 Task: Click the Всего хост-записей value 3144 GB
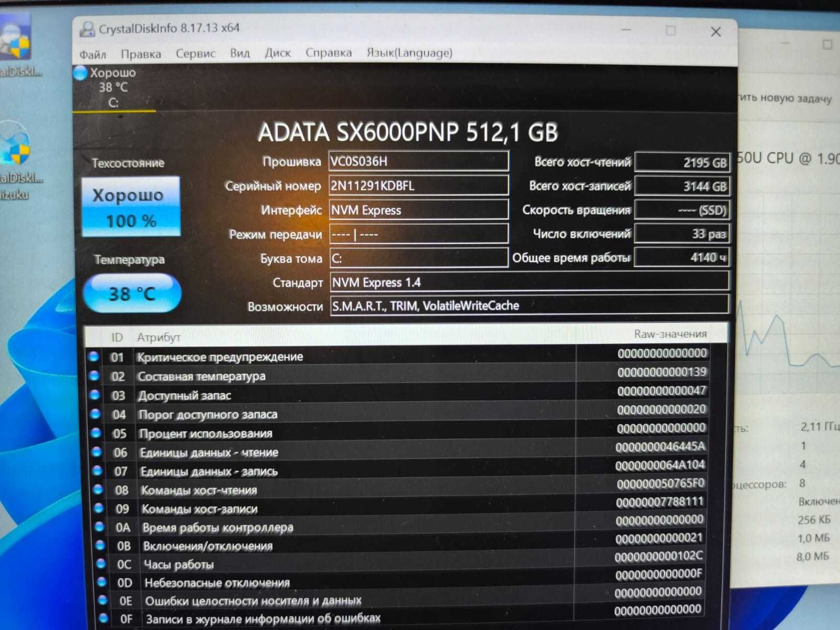(682, 186)
